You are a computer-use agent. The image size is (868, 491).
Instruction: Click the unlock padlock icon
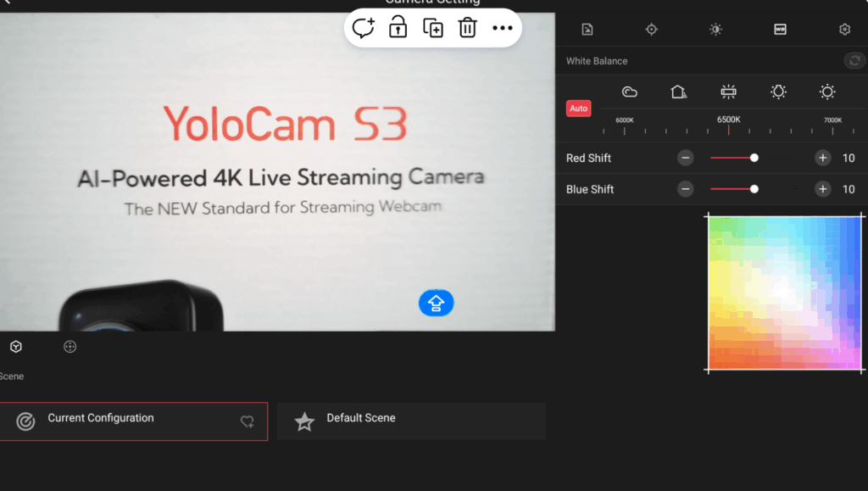[398, 26]
